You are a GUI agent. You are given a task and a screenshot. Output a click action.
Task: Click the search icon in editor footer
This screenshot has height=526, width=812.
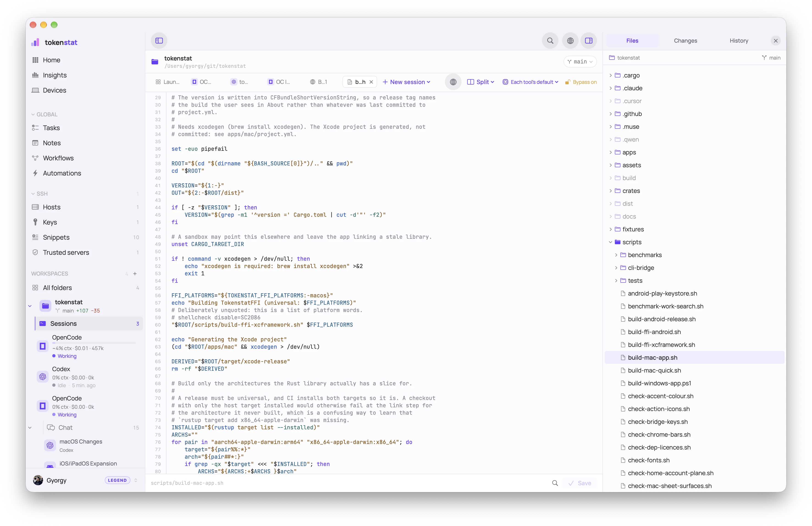(555, 483)
